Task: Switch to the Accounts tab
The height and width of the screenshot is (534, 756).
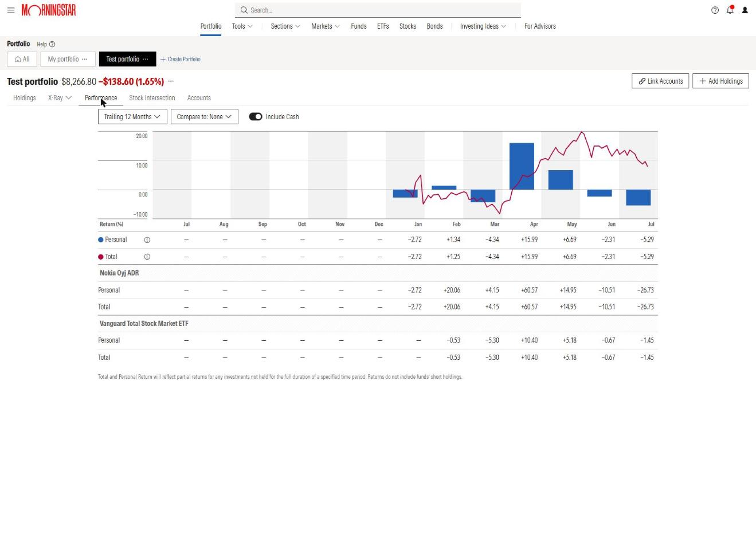Action: pos(199,98)
